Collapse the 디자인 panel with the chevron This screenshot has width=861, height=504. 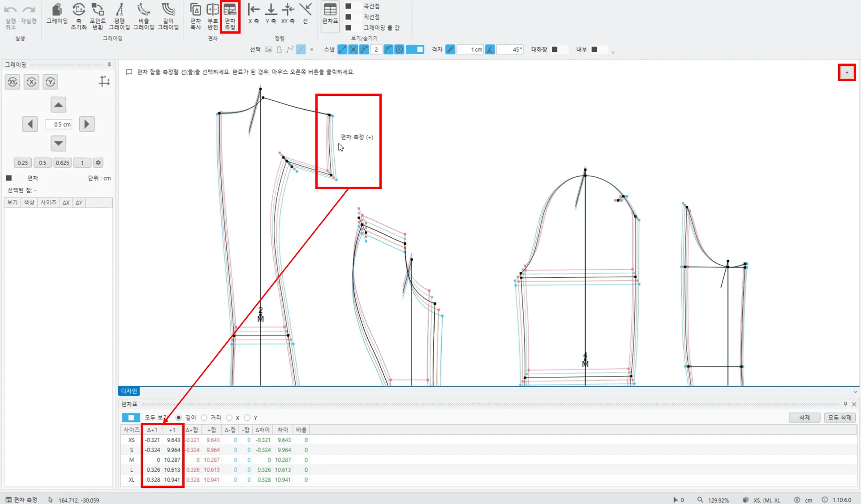[855, 392]
